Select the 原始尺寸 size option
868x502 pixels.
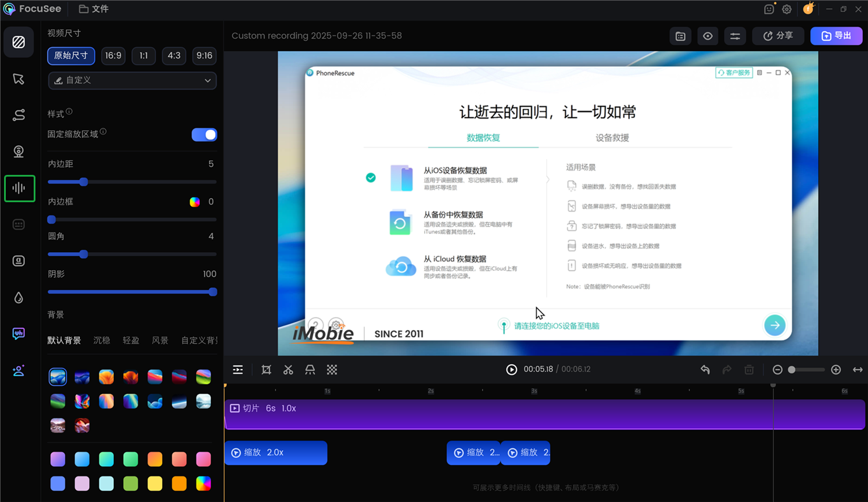71,56
